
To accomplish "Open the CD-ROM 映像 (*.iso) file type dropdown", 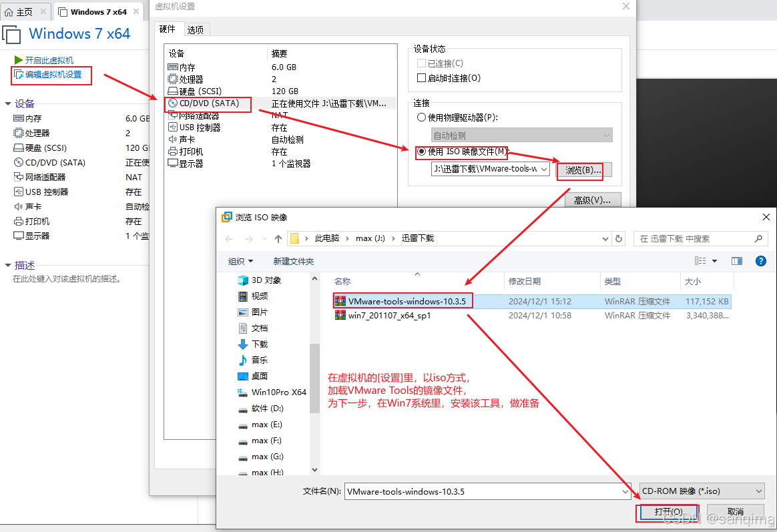I will click(702, 491).
